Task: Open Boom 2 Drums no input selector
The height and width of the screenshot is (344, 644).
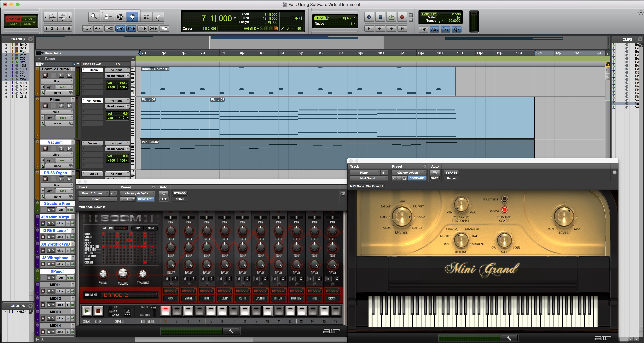Action: (x=117, y=70)
